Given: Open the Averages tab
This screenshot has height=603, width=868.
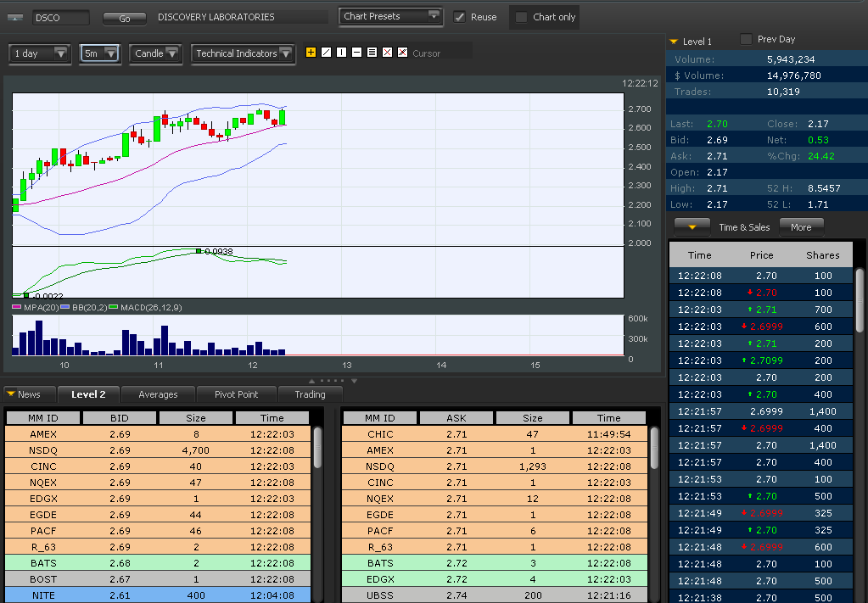Looking at the screenshot, I should pos(158,394).
